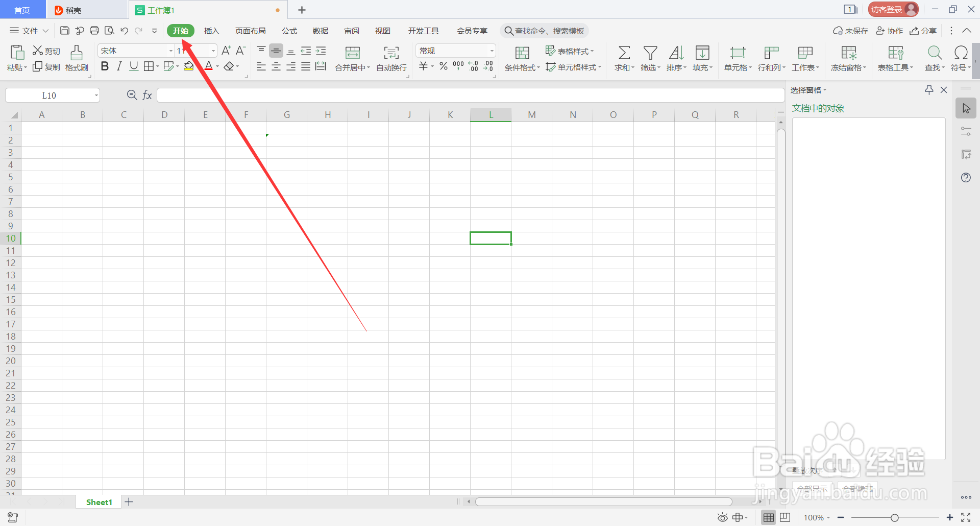The image size is (980, 526).
Task: Click the Save icon in quick toolbar
Action: pyautogui.click(x=65, y=31)
